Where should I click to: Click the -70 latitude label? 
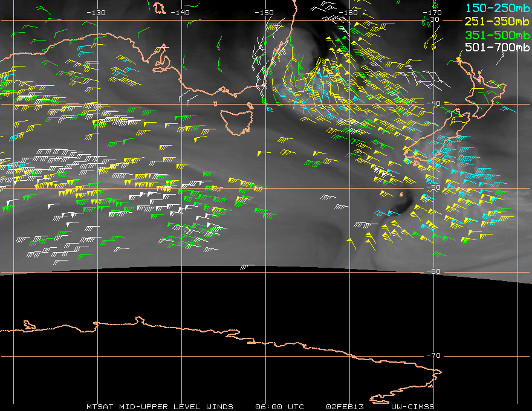click(433, 355)
